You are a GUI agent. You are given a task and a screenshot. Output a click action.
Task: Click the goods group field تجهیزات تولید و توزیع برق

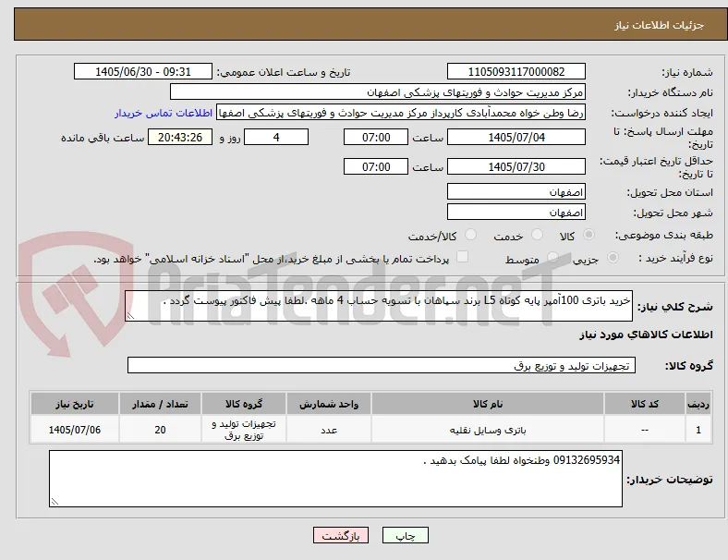tap(382, 365)
